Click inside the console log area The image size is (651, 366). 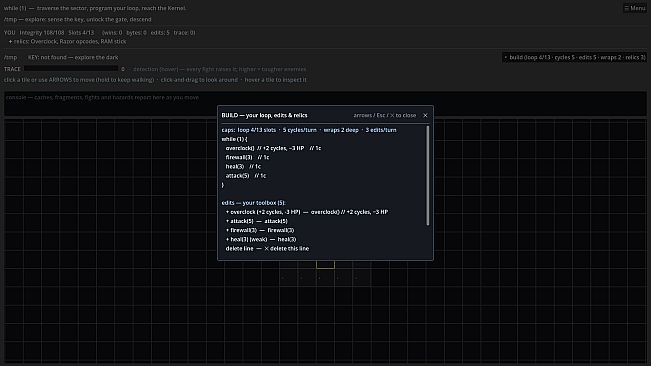coord(325,103)
